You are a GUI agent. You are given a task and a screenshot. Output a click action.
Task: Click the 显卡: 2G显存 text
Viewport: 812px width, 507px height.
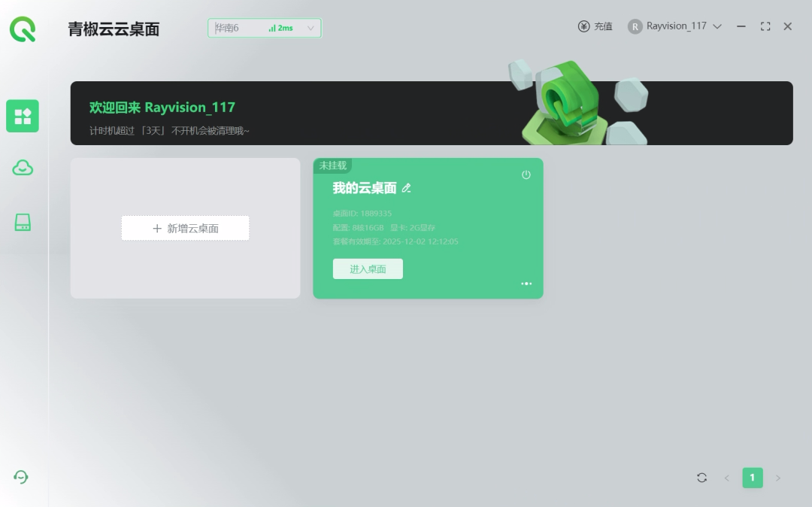coord(413,228)
